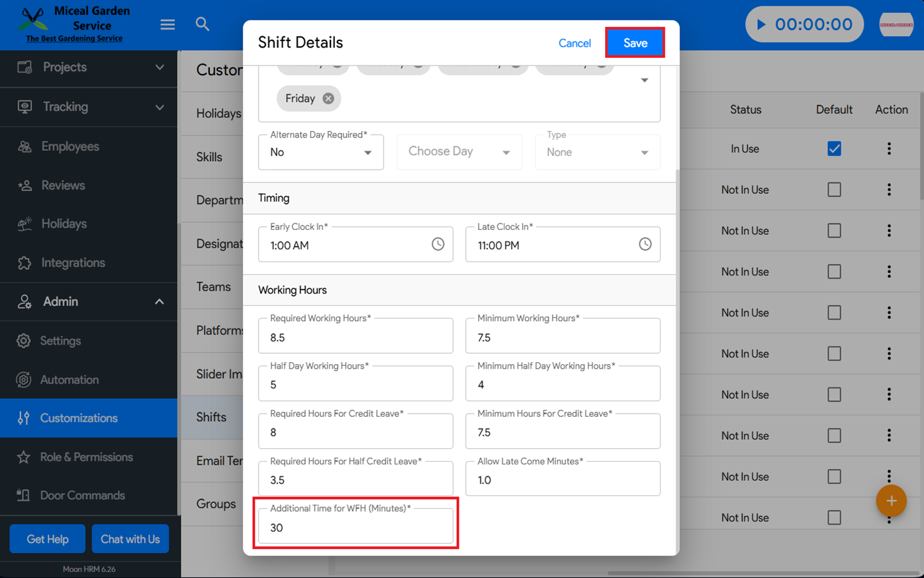Uncheck the default shift checkbox
This screenshot has height=578, width=924.
click(834, 149)
